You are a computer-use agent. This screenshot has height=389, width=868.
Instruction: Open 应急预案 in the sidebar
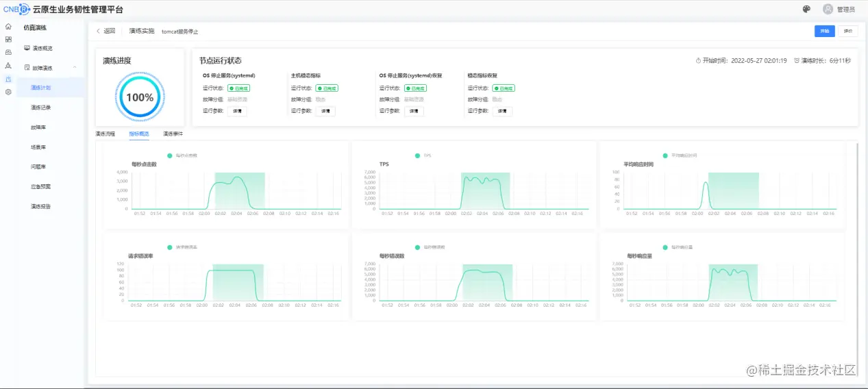point(41,186)
